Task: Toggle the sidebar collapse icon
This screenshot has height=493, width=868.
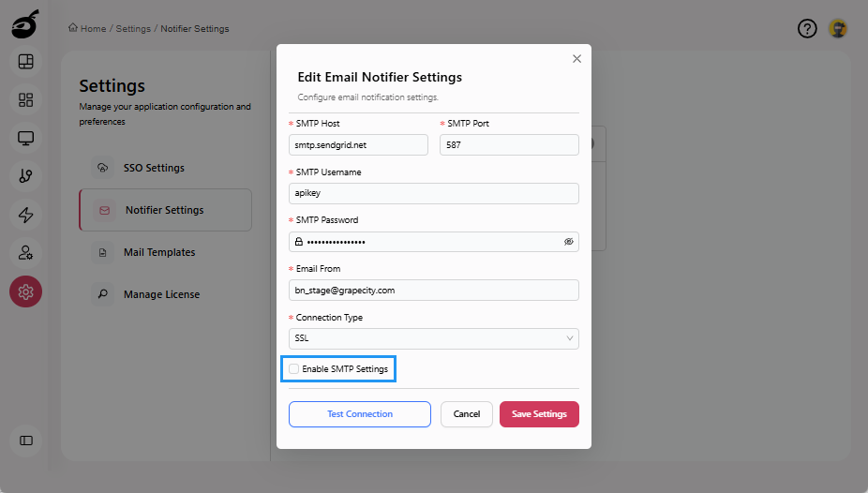Action: (25, 441)
